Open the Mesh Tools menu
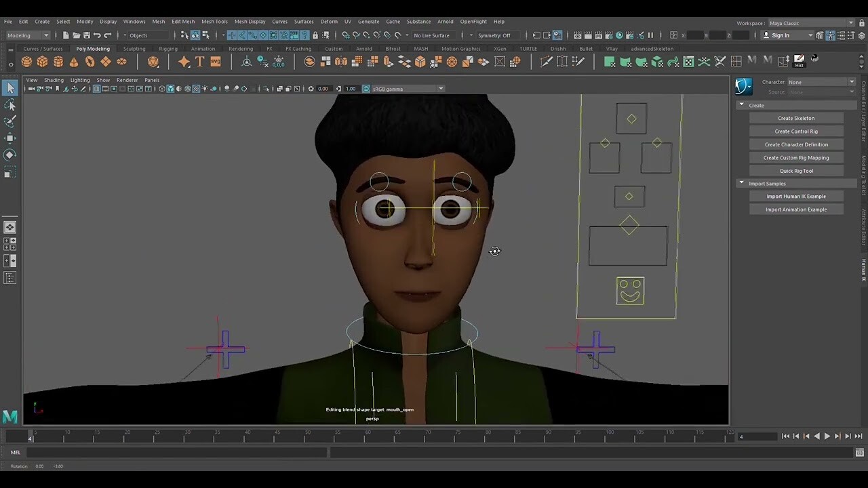 [x=214, y=21]
